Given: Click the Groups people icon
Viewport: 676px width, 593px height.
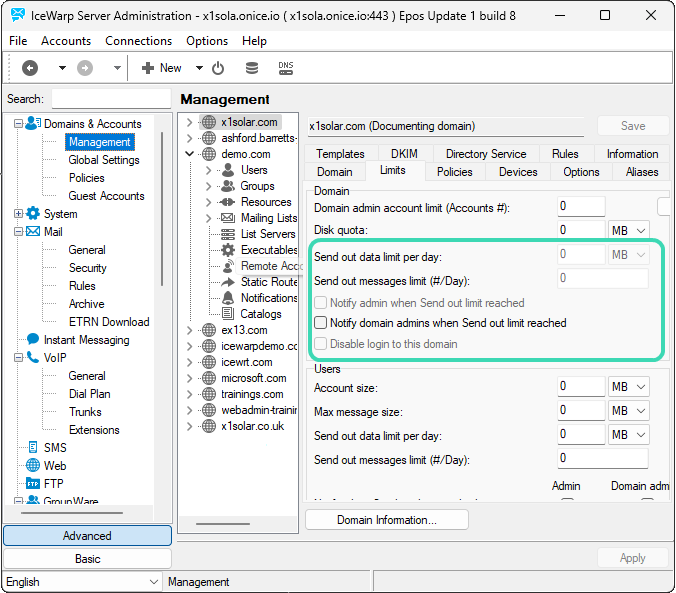Looking at the screenshot, I should point(228,186).
